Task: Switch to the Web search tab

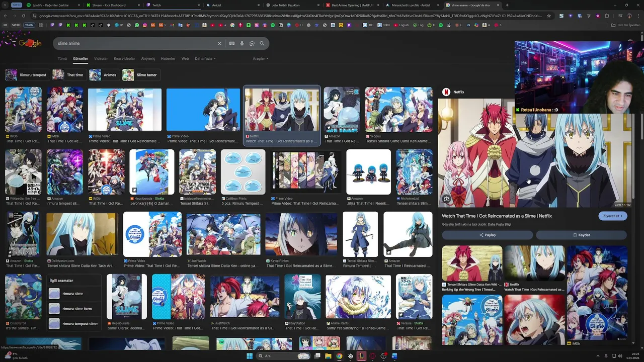Action: click(185, 59)
